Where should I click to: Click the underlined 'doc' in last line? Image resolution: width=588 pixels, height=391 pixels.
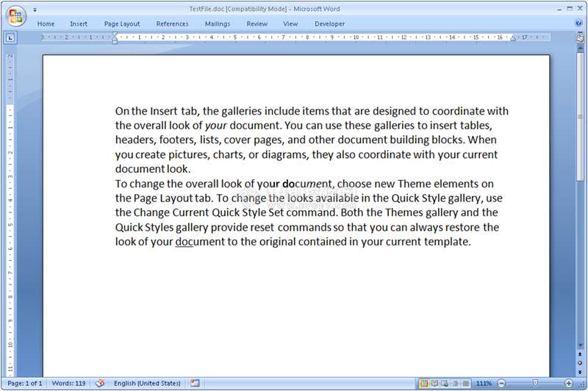(x=184, y=242)
